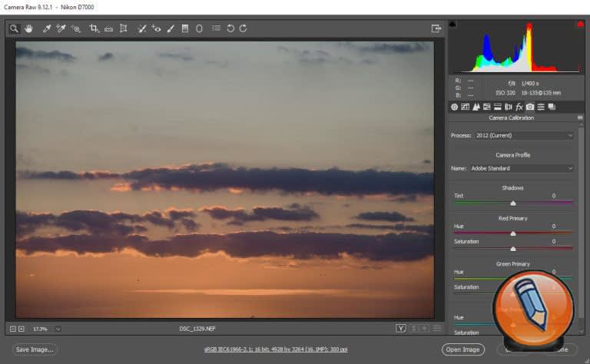Screen dimensions: 590x364
Task: Open the sRGB workflow options link
Action: [x=276, y=349]
